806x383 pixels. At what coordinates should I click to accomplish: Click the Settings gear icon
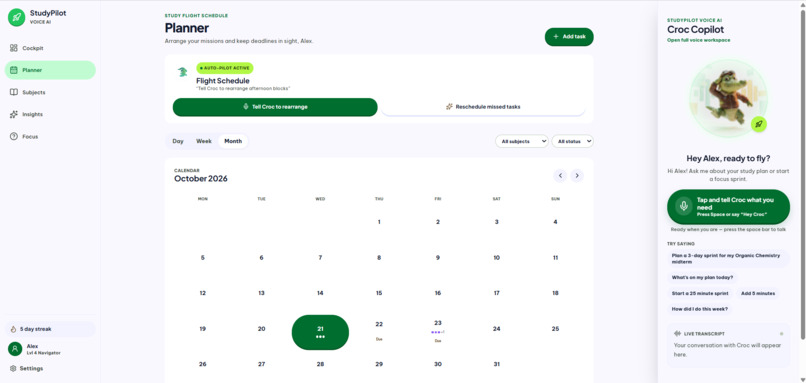click(x=13, y=369)
